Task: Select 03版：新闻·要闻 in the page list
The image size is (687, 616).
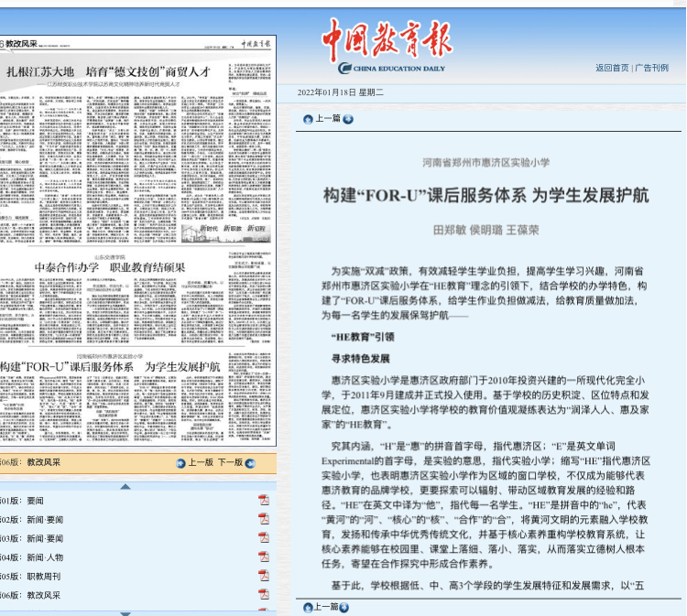Action: click(x=31, y=538)
